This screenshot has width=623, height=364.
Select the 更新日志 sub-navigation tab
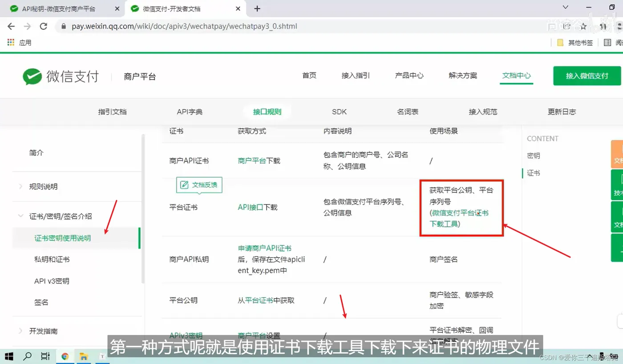click(562, 112)
